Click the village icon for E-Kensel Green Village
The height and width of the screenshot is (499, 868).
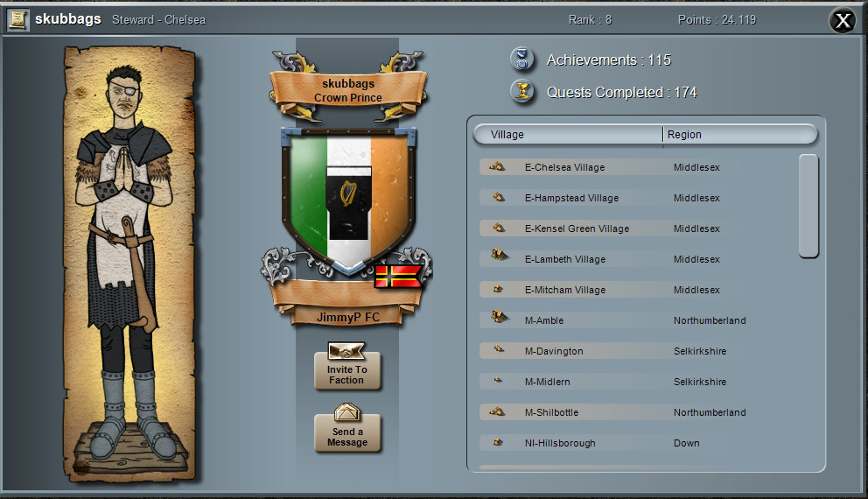coord(498,228)
